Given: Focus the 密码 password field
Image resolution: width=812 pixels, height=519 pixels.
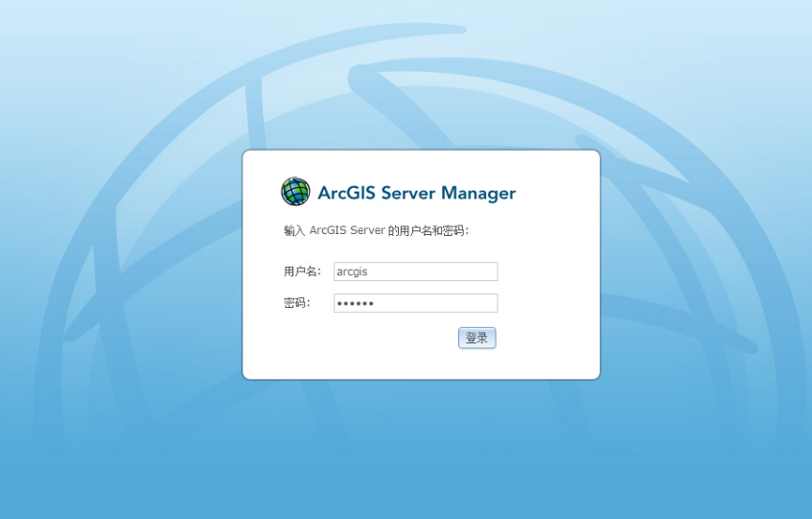Looking at the screenshot, I should point(415,303).
